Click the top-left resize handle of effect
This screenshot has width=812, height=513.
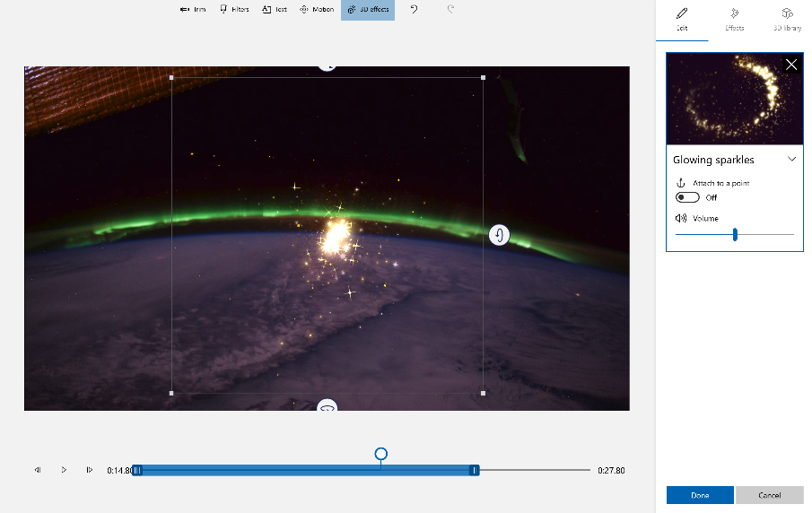click(x=171, y=78)
